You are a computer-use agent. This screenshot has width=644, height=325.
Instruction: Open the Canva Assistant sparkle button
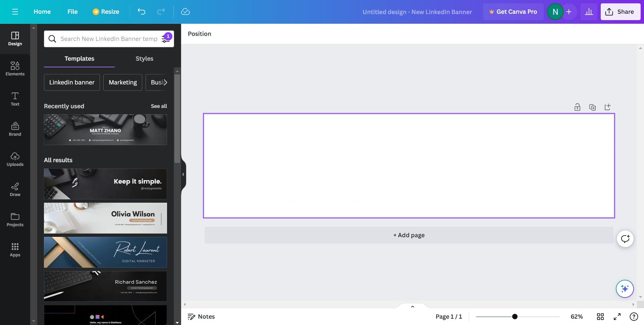tap(625, 288)
